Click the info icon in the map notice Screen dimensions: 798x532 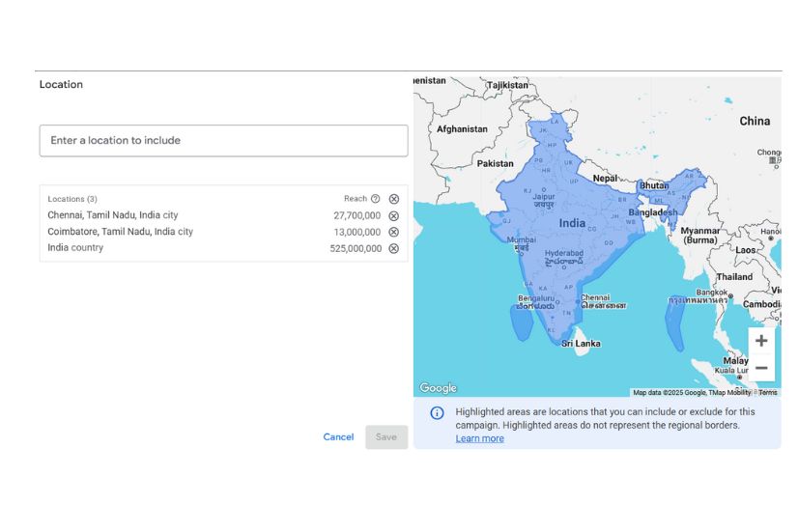(438, 413)
